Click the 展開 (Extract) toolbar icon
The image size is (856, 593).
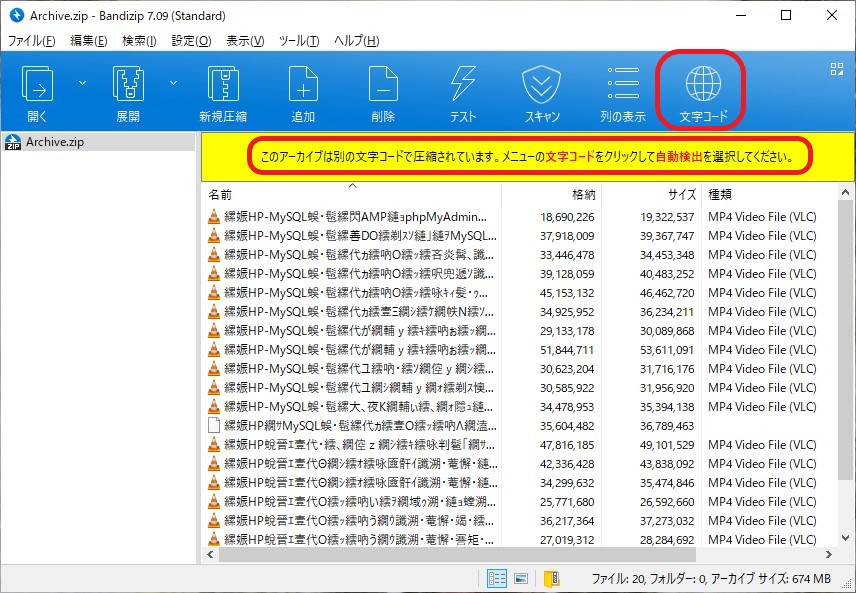pos(128,85)
